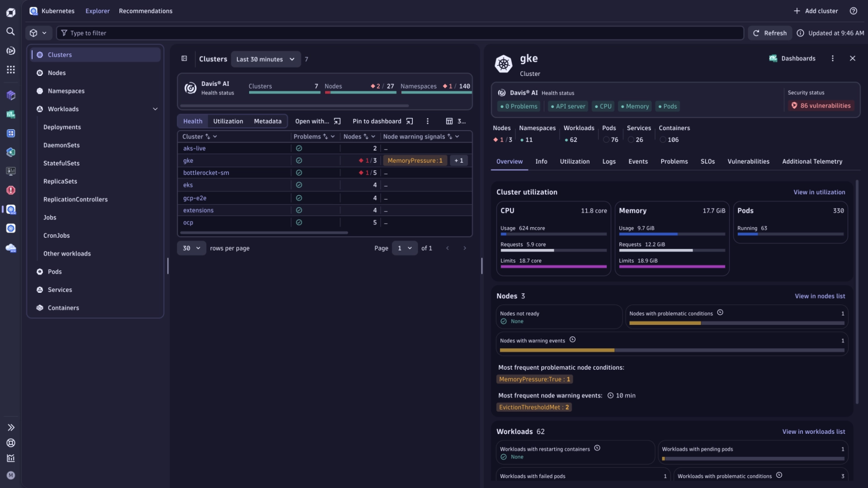Click the Refresh button
Screen dimensions: 868x488
click(x=770, y=33)
